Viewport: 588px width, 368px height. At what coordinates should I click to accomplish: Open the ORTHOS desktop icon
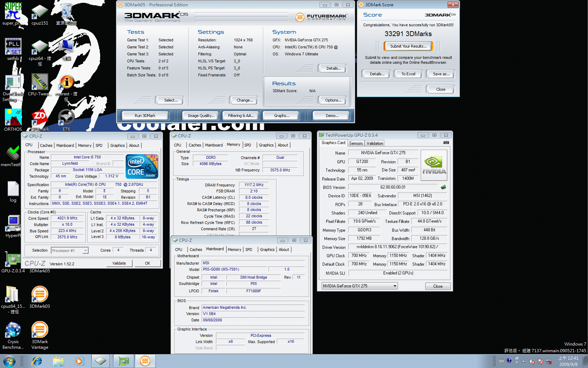point(13,120)
